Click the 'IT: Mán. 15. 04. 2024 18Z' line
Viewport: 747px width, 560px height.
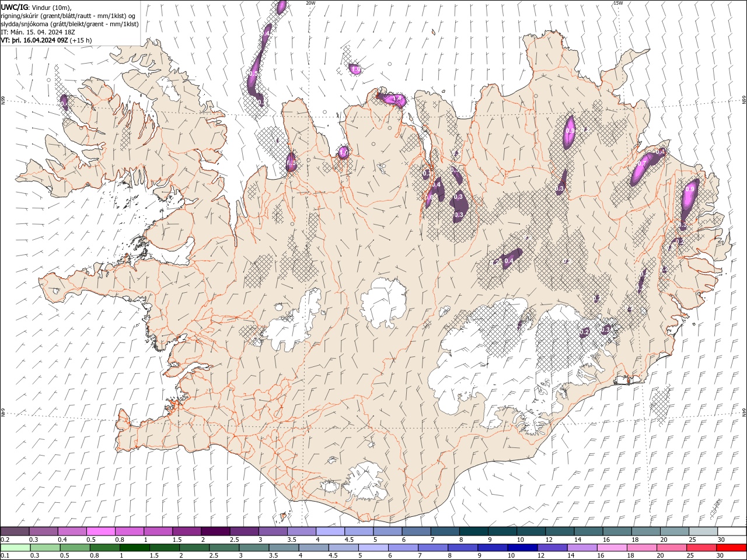tap(38, 32)
